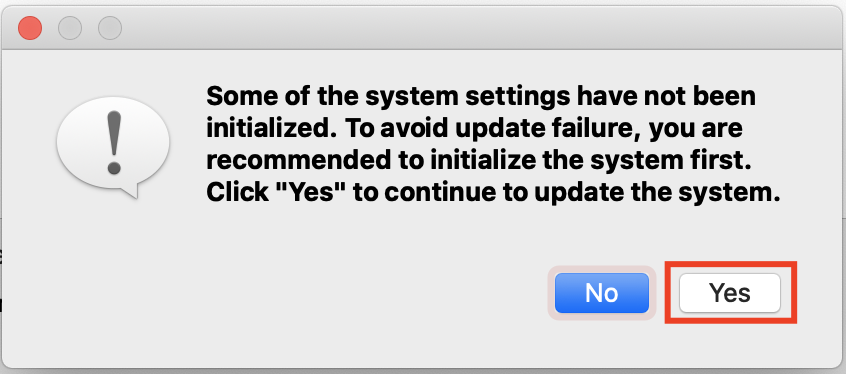Click the grayed-out zoom window button
The image size is (846, 374).
(110, 28)
